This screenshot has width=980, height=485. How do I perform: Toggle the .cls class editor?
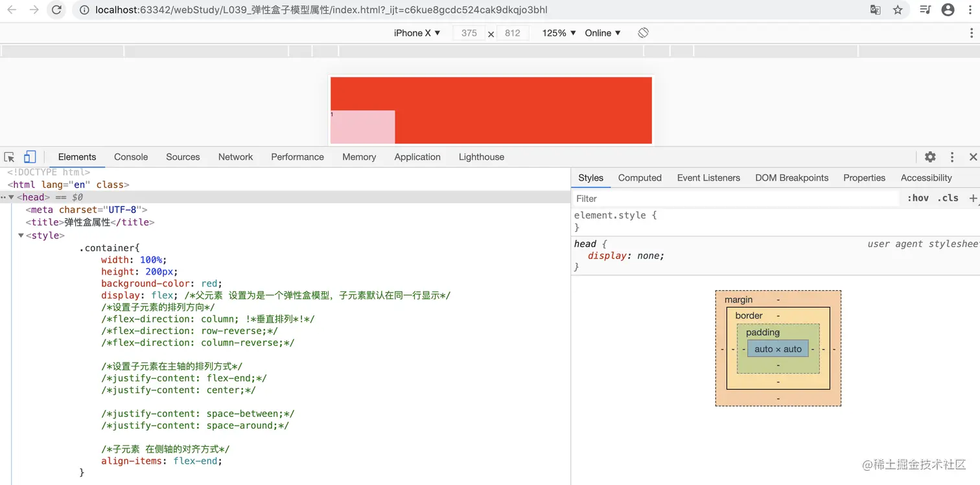(948, 198)
